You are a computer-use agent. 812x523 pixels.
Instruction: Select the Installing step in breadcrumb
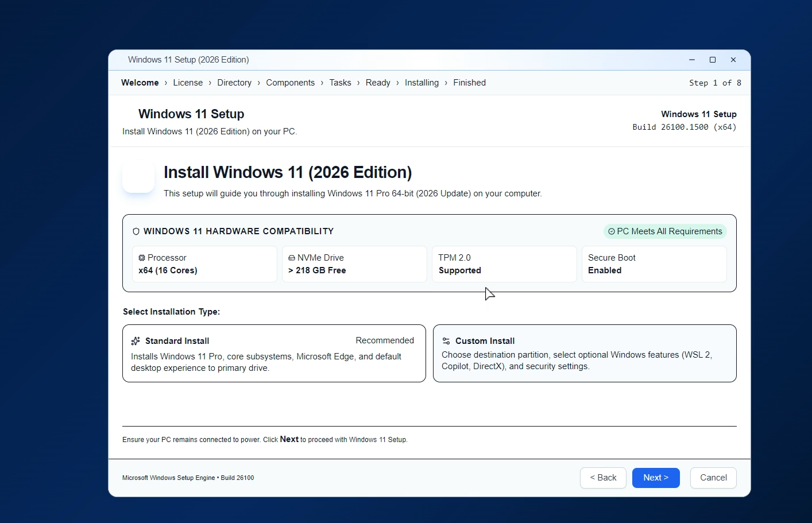click(x=422, y=83)
